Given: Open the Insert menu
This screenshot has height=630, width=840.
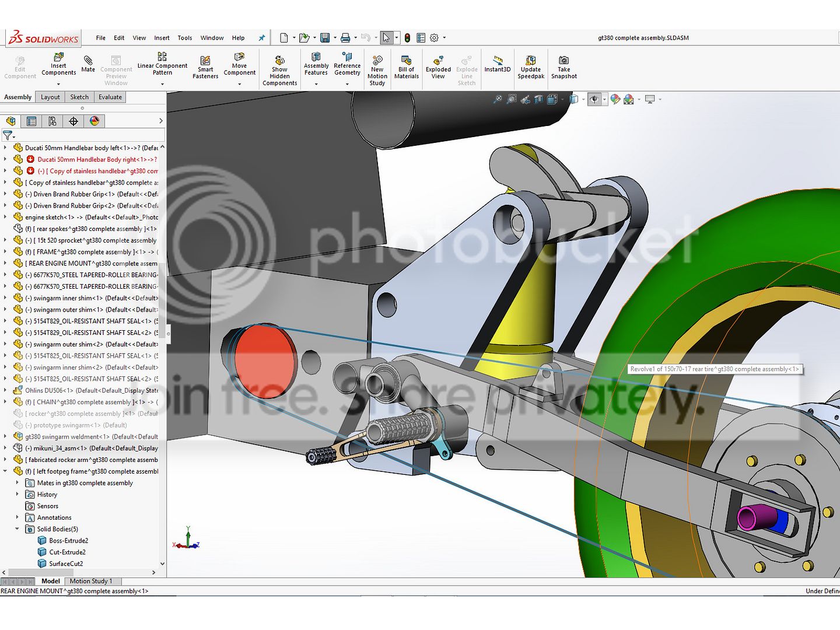Looking at the screenshot, I should tap(162, 38).
